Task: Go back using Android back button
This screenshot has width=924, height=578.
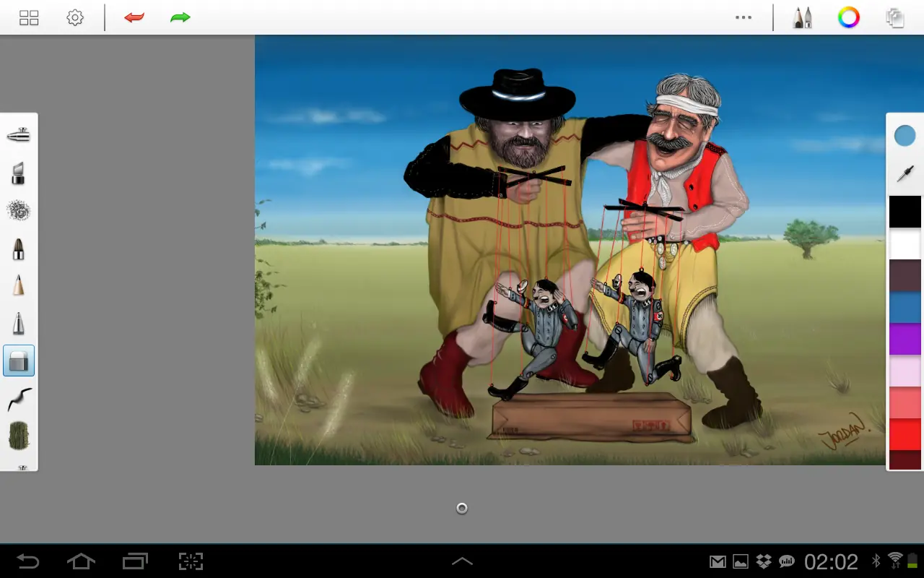Action: point(29,561)
